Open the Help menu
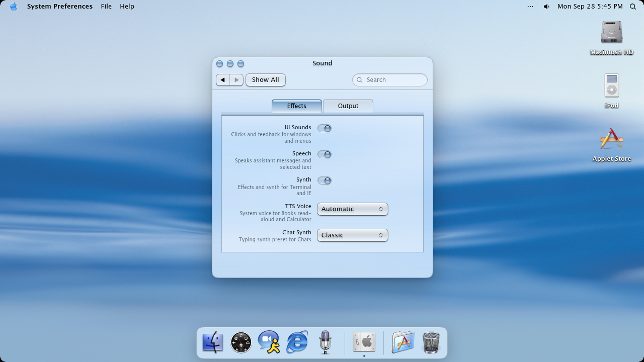Viewport: 644px width, 362px height. click(127, 7)
